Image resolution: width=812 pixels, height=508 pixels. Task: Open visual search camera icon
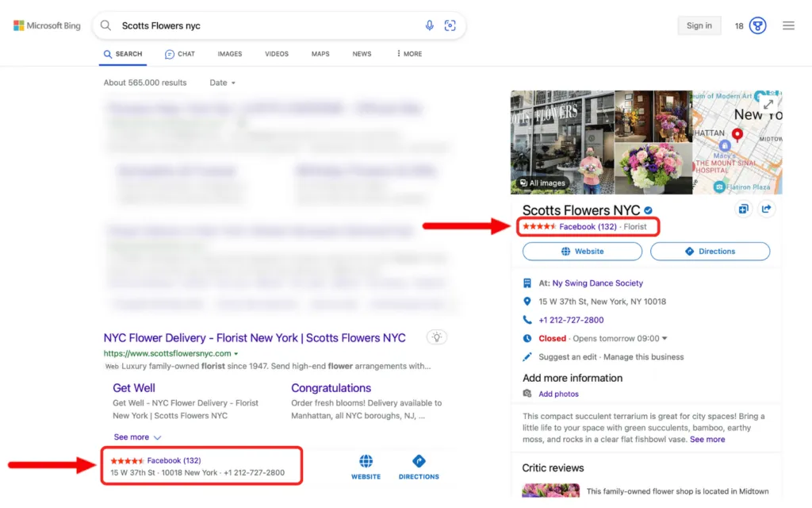click(450, 25)
